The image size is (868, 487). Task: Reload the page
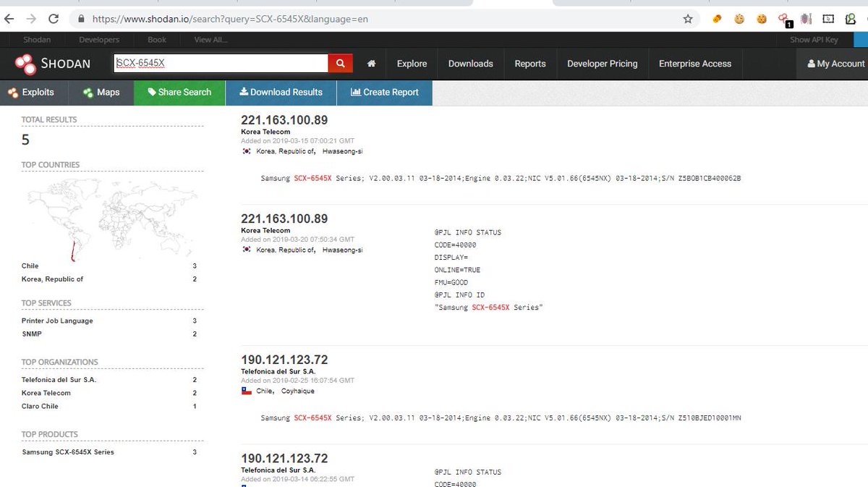[x=54, y=19]
